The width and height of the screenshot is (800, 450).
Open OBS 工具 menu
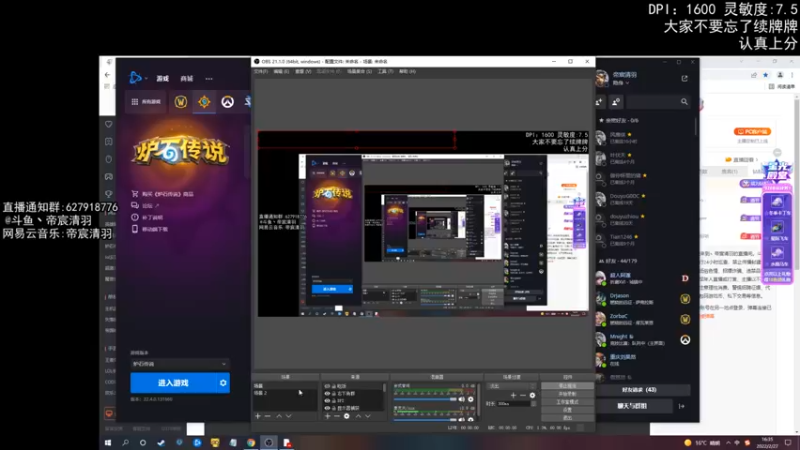pos(386,71)
